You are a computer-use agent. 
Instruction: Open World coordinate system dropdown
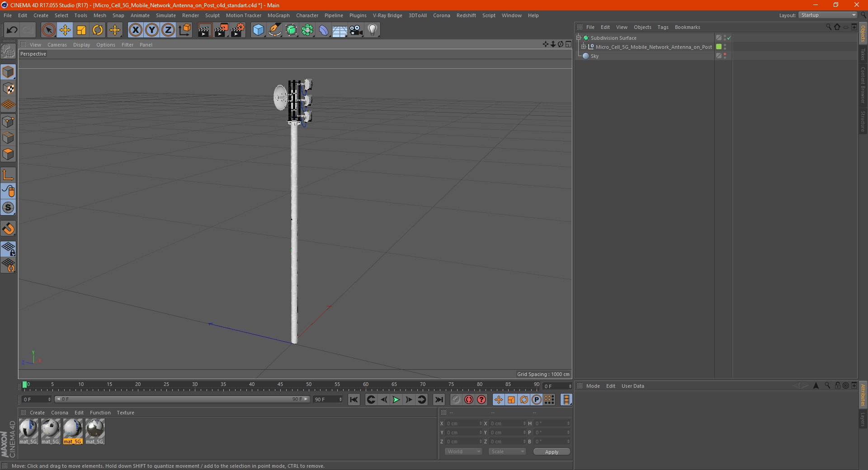463,451
